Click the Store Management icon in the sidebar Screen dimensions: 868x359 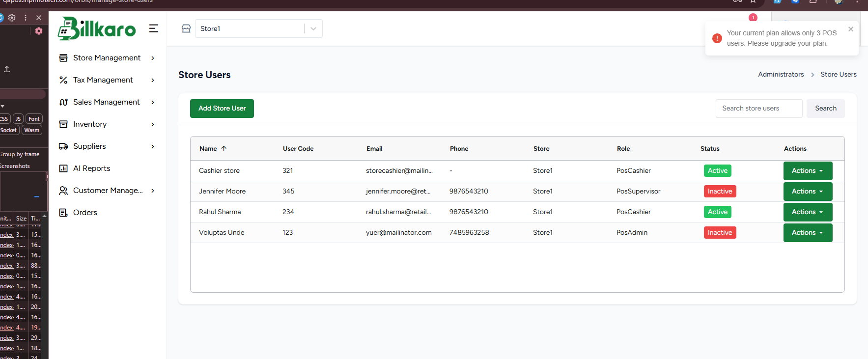coord(63,58)
